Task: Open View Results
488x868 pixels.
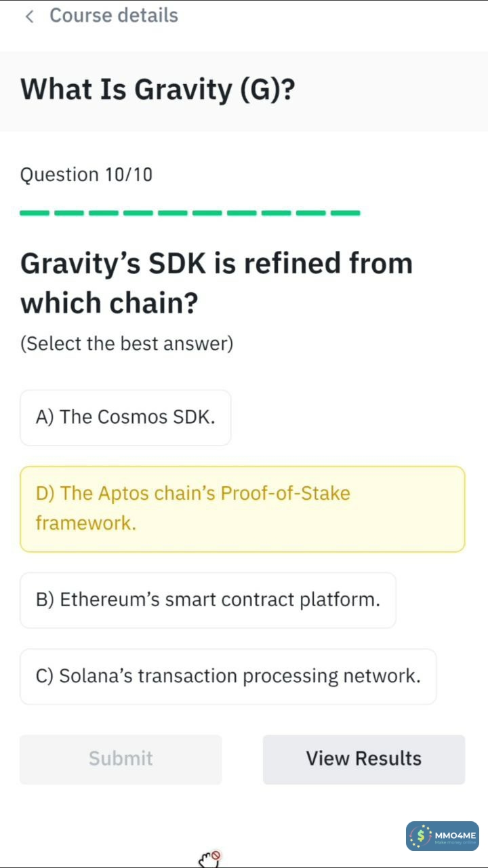Action: 363,759
